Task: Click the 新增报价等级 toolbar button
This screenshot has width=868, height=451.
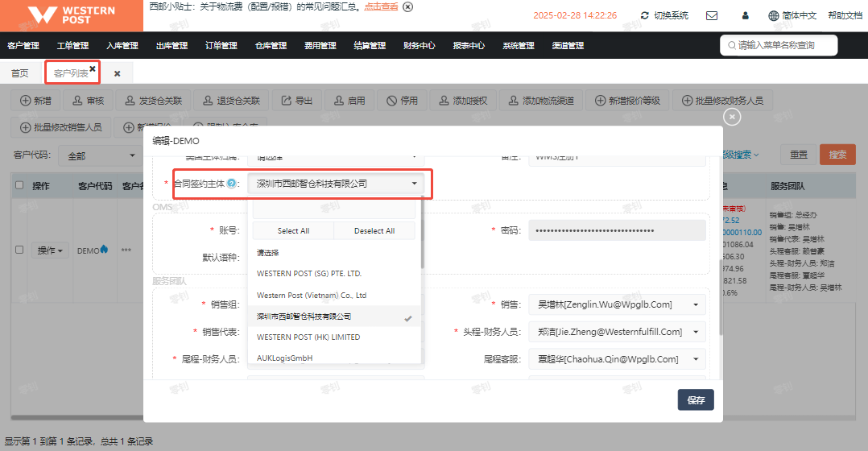Action: click(627, 101)
